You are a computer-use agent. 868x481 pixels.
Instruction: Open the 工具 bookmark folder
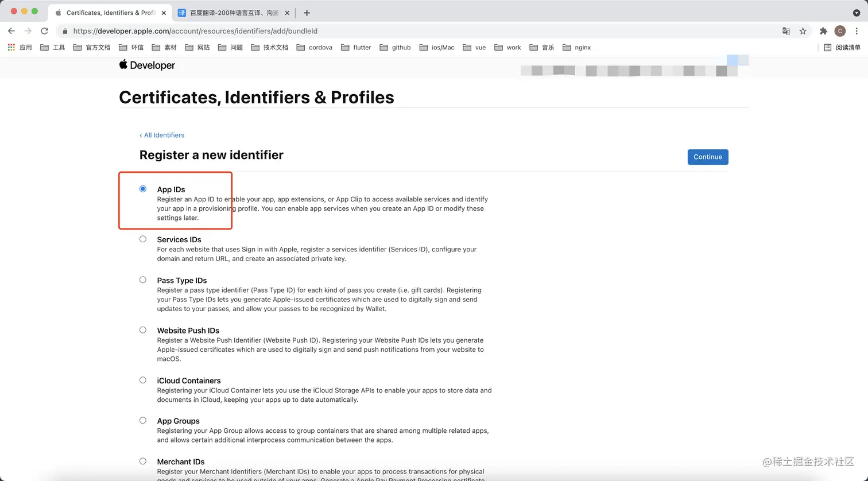click(x=53, y=48)
